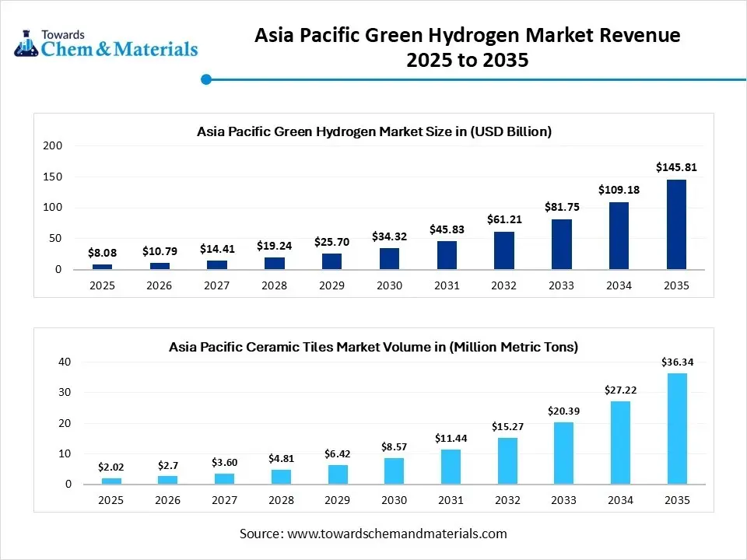Select the 2028 bar in the bottom chart
The height and width of the screenshot is (560, 747).
pos(281,474)
